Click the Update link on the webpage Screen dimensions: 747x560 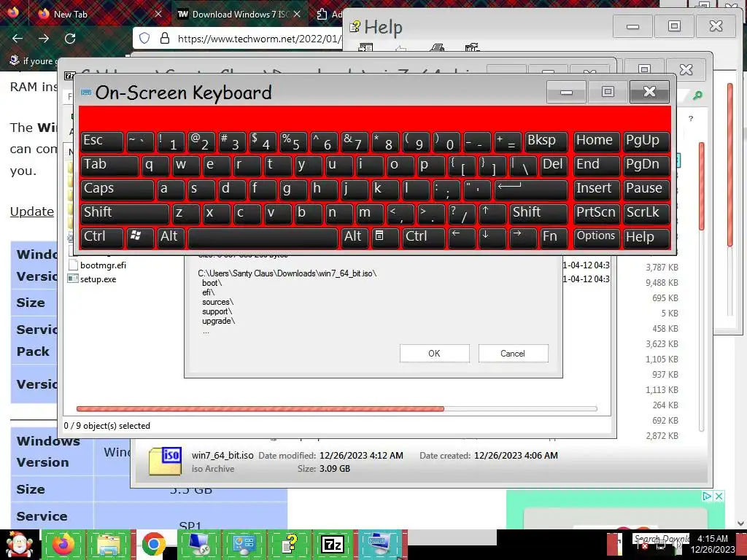(32, 211)
